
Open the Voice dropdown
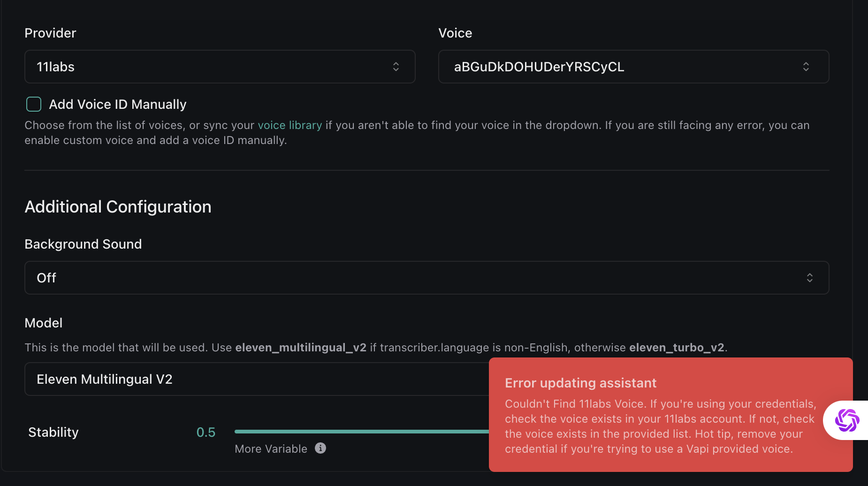coord(633,67)
